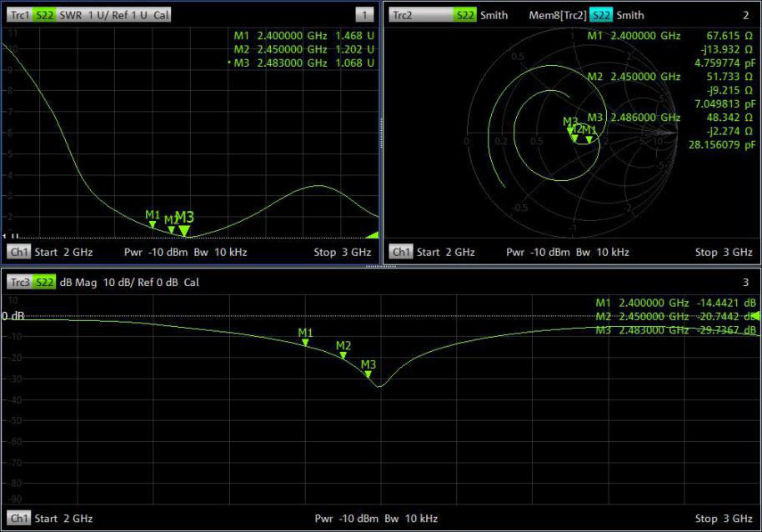Click Ch1 label in Smith chart diagram
762x532 pixels.
point(401,252)
